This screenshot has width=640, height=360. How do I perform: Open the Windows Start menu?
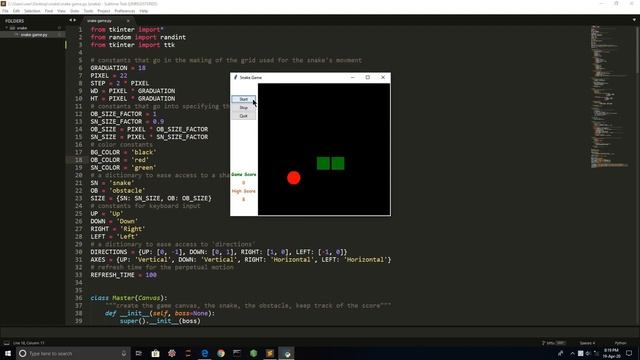(x=8, y=353)
